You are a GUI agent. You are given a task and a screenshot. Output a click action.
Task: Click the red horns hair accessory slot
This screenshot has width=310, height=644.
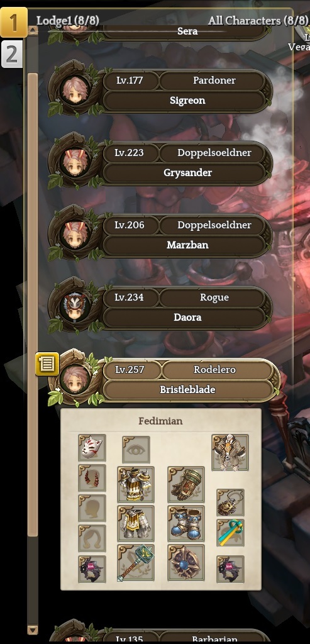pos(92,478)
